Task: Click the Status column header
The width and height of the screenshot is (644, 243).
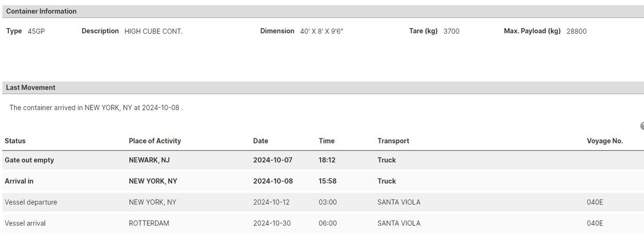Action: pyautogui.click(x=15, y=141)
